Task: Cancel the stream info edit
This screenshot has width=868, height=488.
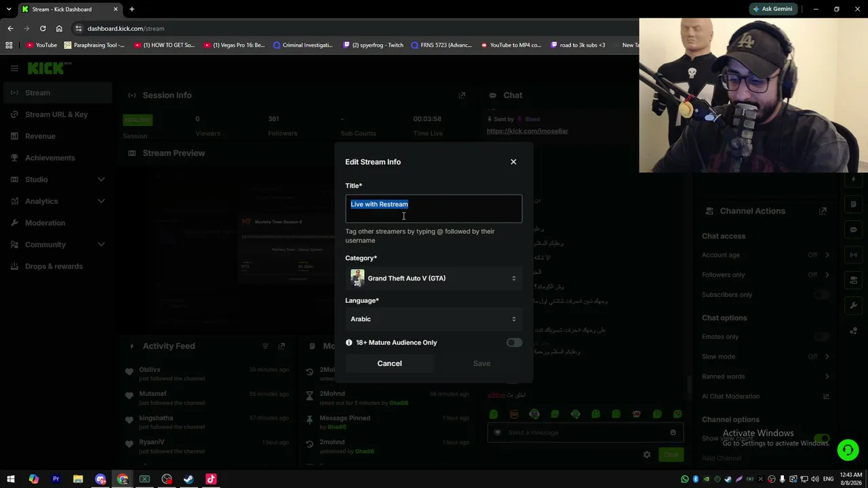Action: 389,363
